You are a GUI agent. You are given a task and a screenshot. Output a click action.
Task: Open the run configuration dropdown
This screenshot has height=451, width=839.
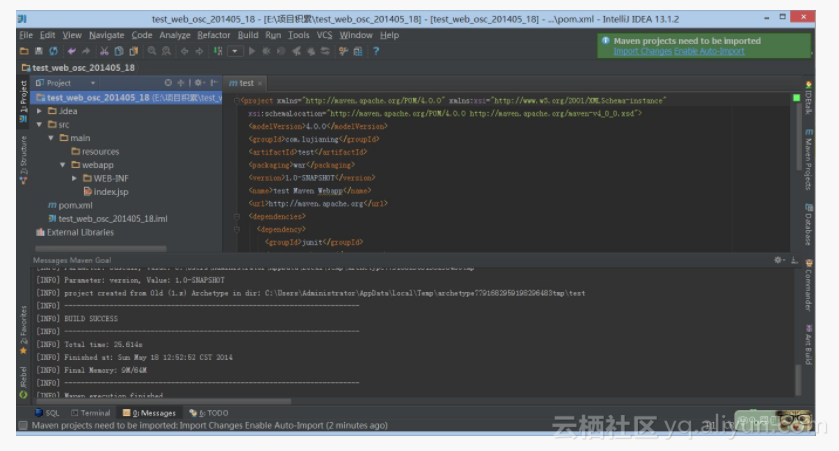234,51
